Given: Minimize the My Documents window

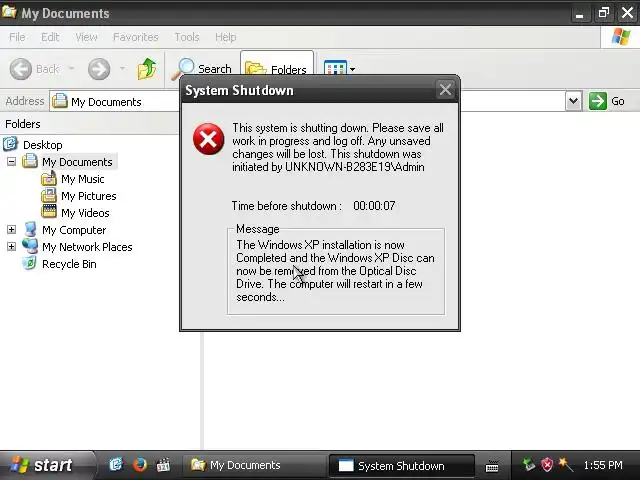Looking at the screenshot, I should click(x=579, y=13).
